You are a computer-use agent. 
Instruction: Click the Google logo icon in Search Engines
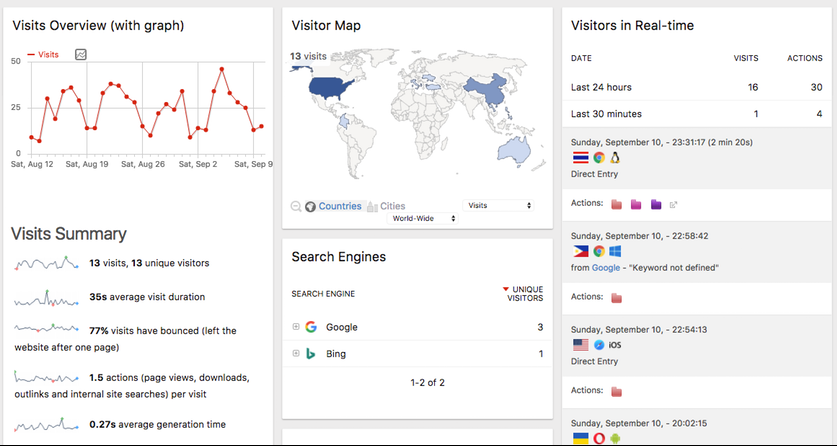(311, 327)
